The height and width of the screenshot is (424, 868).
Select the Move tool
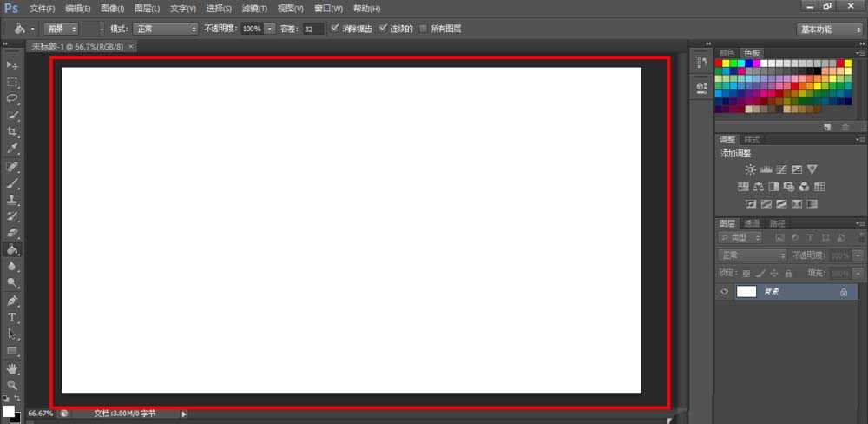[x=12, y=65]
